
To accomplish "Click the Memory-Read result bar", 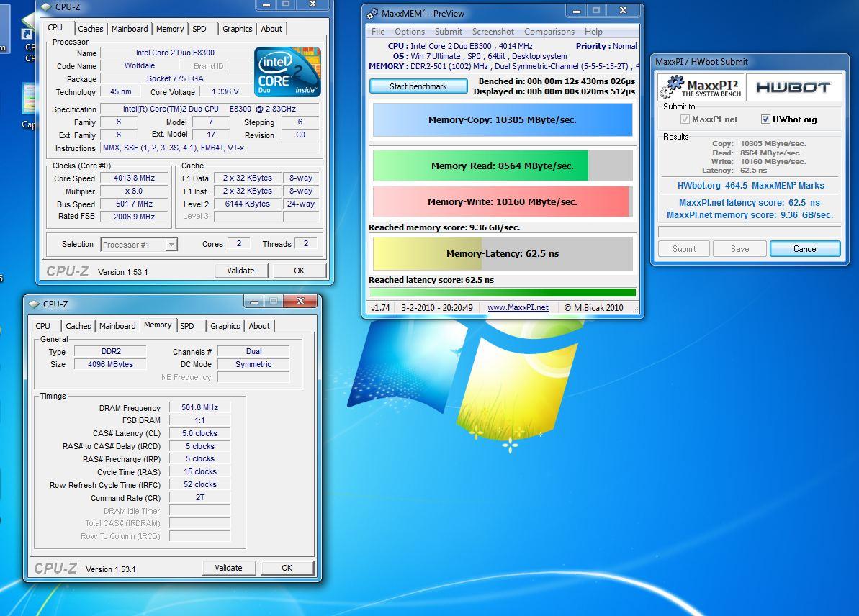I will 503,166.
